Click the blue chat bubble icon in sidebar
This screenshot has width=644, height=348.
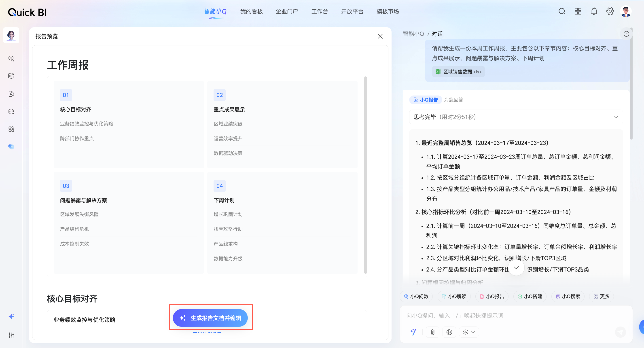[11, 147]
